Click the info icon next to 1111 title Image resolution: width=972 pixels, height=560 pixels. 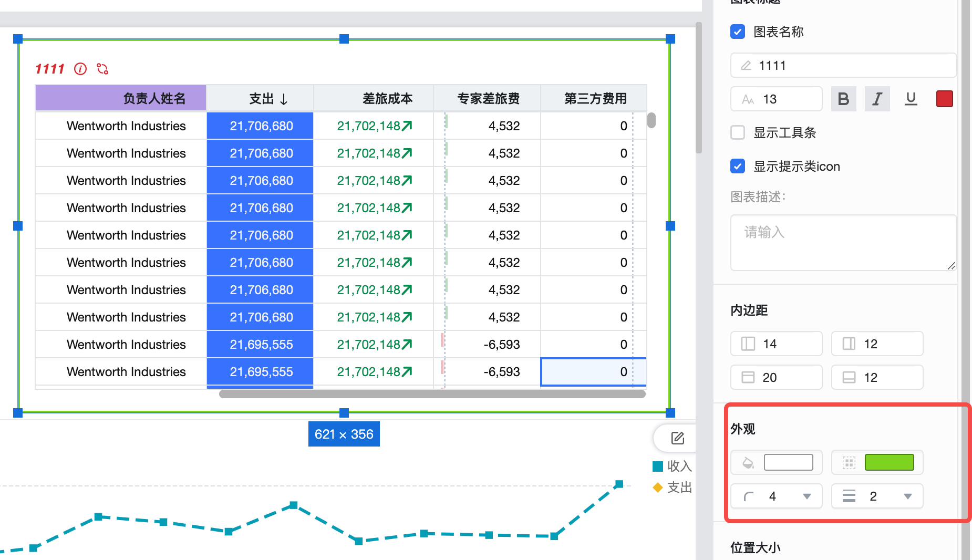(x=80, y=69)
